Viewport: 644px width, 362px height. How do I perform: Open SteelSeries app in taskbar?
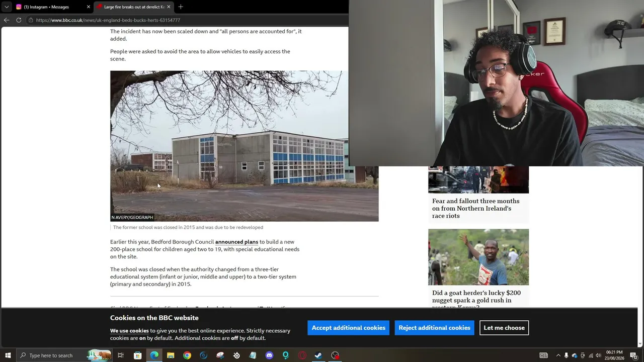click(x=236, y=355)
